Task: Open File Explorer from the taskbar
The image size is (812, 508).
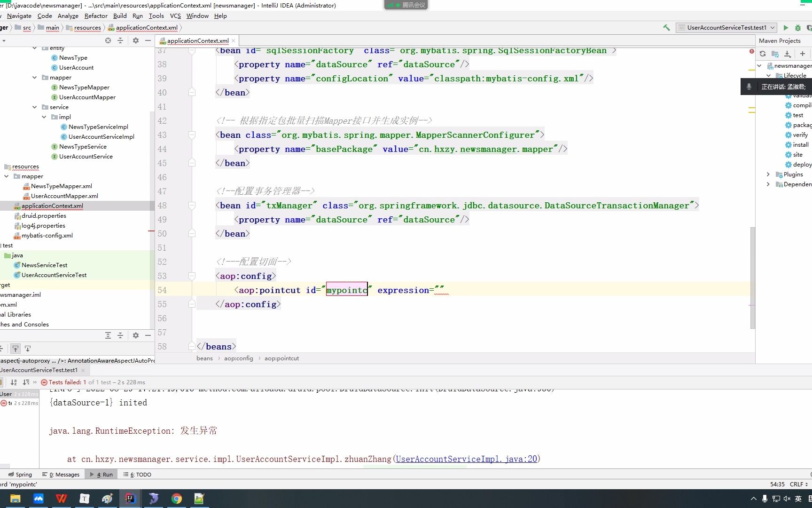Action: (16, 499)
